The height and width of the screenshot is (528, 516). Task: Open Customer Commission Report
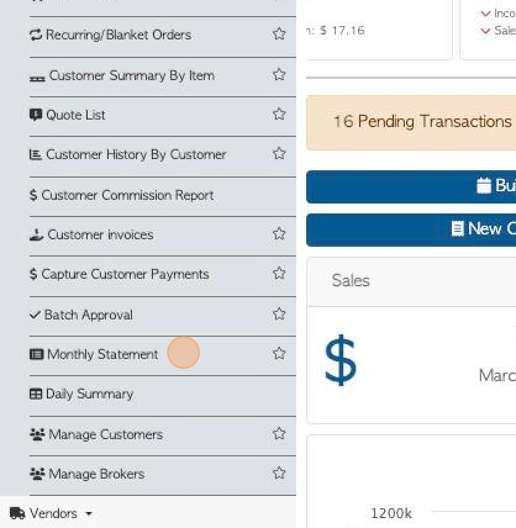tap(122, 195)
